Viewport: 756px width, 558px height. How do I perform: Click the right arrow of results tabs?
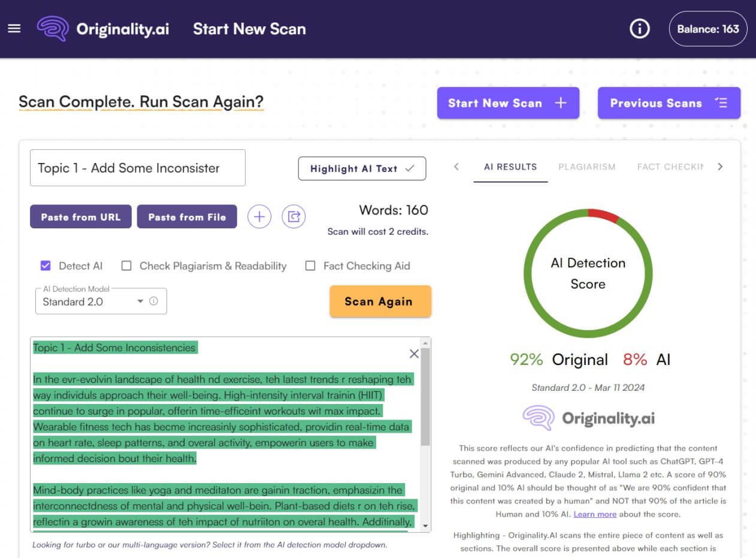720,167
